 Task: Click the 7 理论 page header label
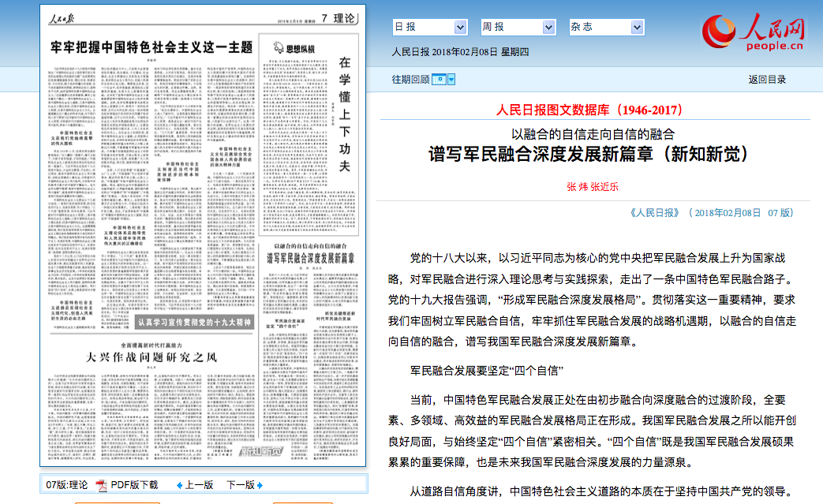pos(338,18)
